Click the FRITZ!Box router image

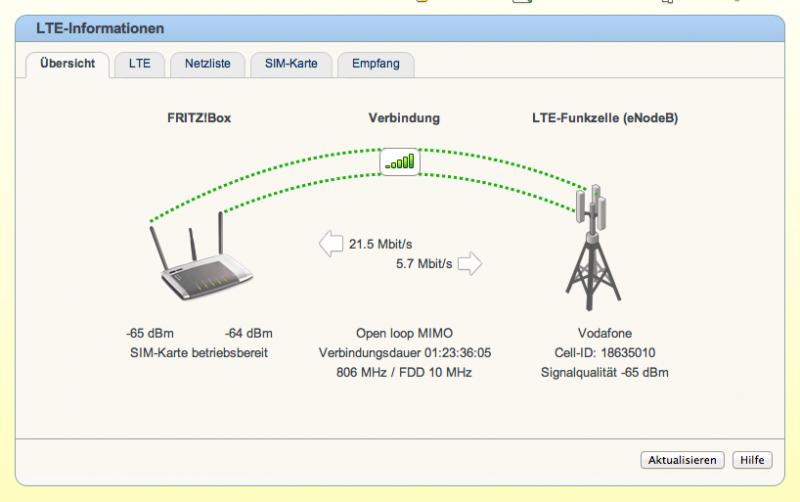(x=202, y=257)
